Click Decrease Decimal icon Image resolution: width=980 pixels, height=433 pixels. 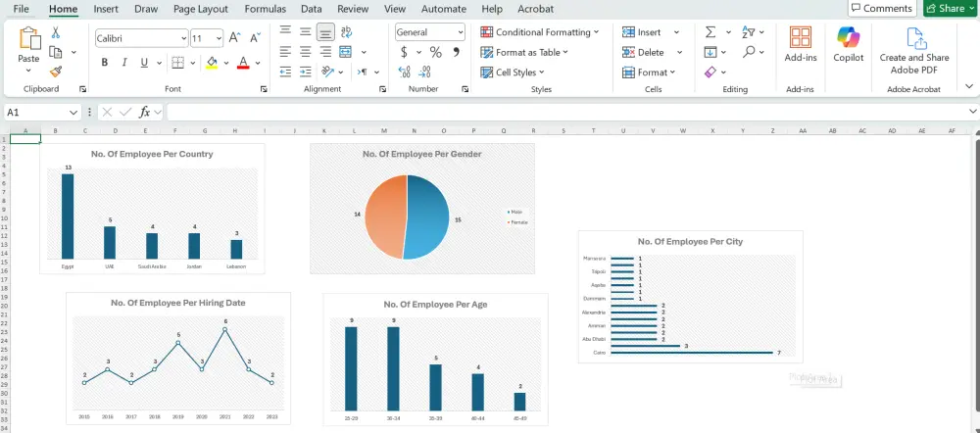click(x=425, y=72)
